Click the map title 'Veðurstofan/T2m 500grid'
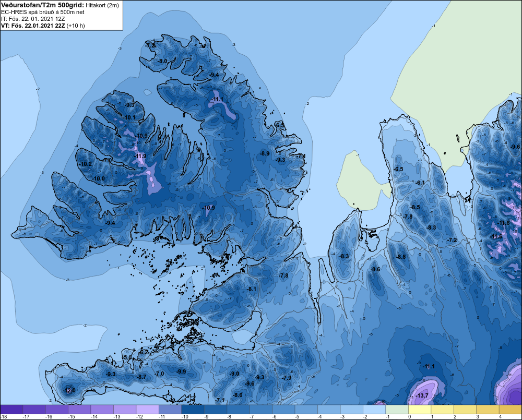 pos(43,5)
